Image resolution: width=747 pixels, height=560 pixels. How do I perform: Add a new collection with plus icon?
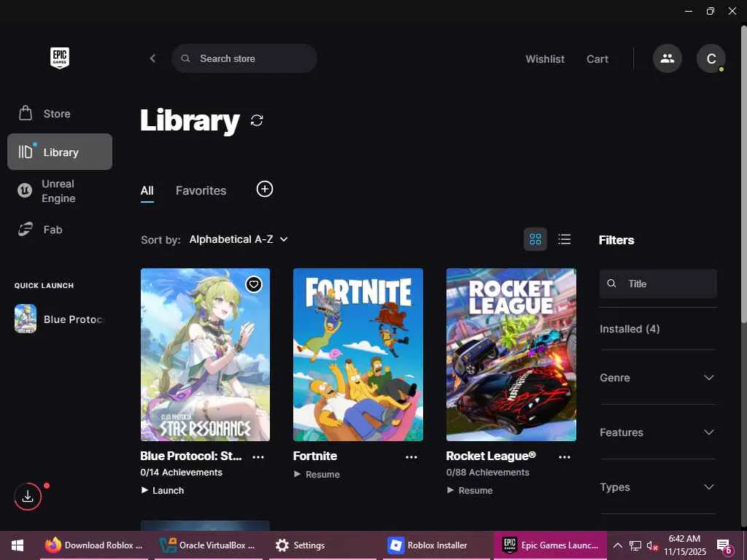[264, 189]
